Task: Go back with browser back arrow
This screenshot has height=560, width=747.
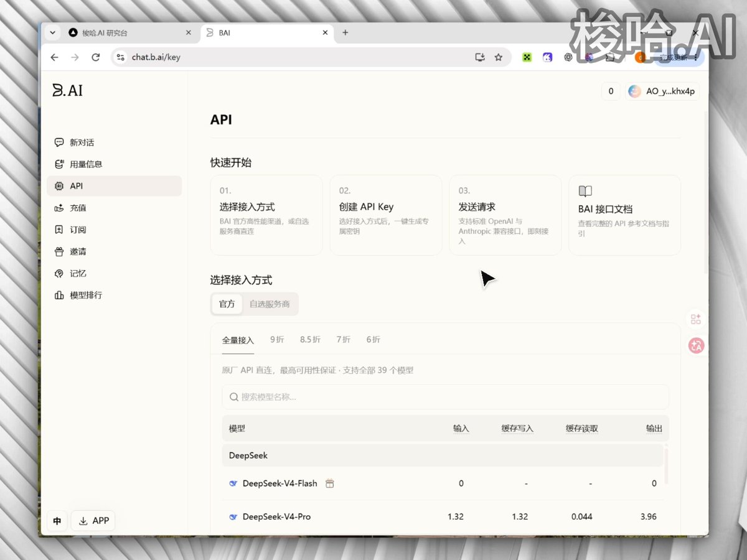Action: click(x=55, y=57)
